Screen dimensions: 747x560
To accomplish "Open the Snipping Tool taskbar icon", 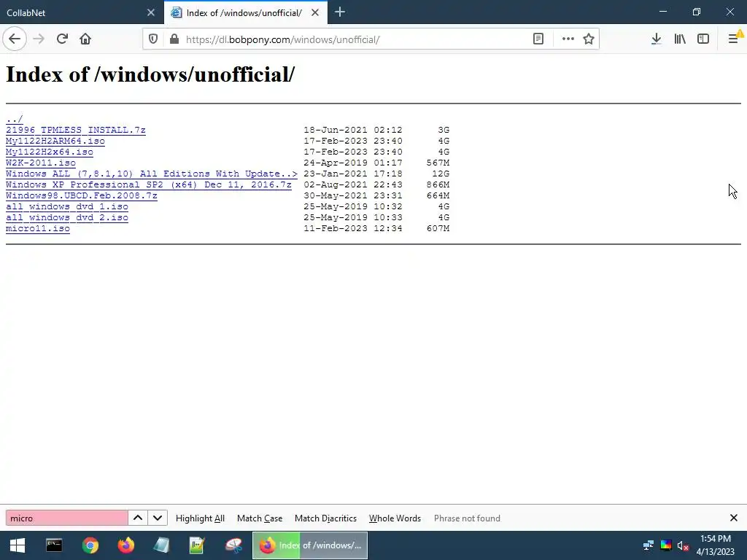I will [233, 545].
